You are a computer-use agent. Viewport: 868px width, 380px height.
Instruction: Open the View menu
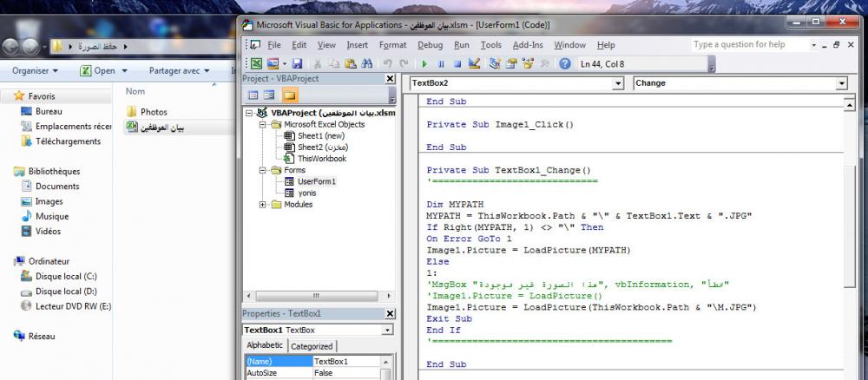tap(326, 45)
